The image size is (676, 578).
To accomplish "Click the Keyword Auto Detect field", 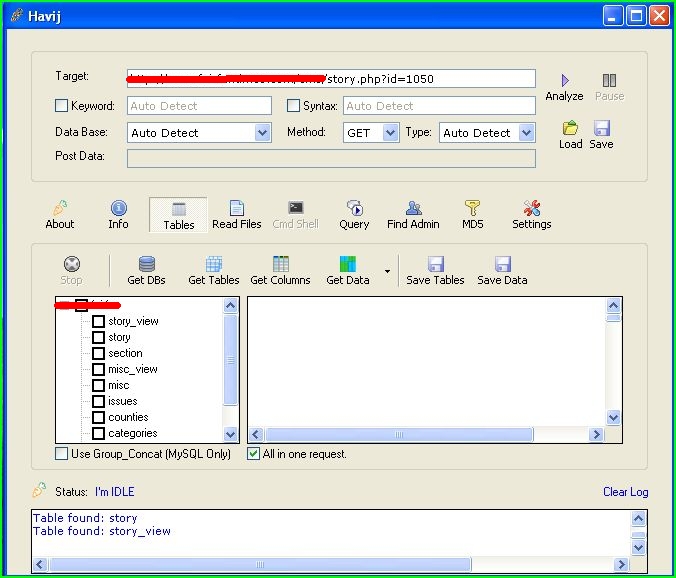I will 199,106.
